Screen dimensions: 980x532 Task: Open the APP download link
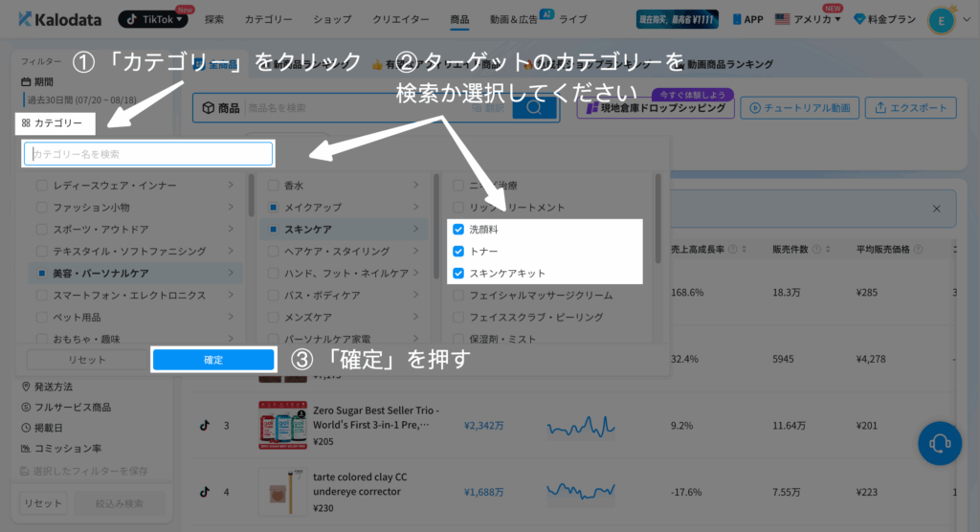(x=748, y=19)
